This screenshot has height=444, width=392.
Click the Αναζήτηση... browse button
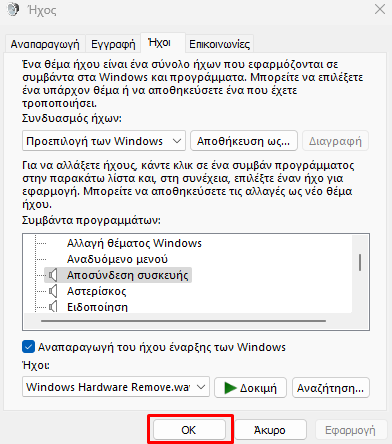click(x=331, y=388)
